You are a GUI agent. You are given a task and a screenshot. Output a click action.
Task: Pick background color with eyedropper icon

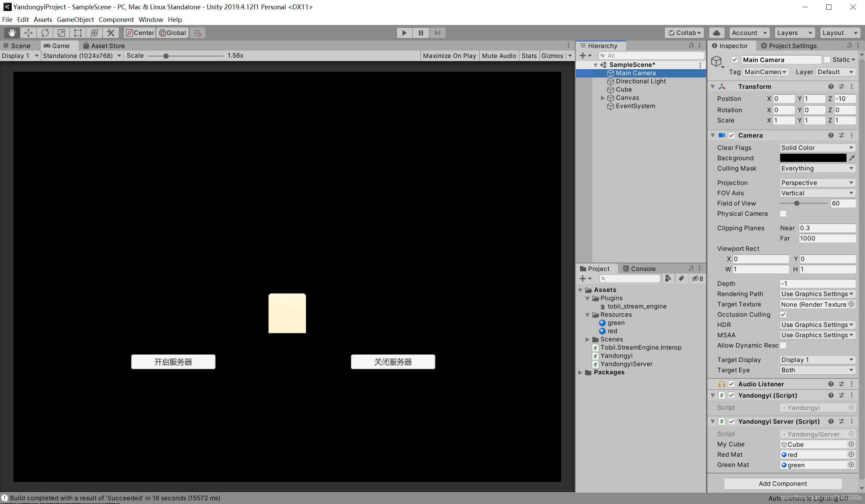point(852,158)
